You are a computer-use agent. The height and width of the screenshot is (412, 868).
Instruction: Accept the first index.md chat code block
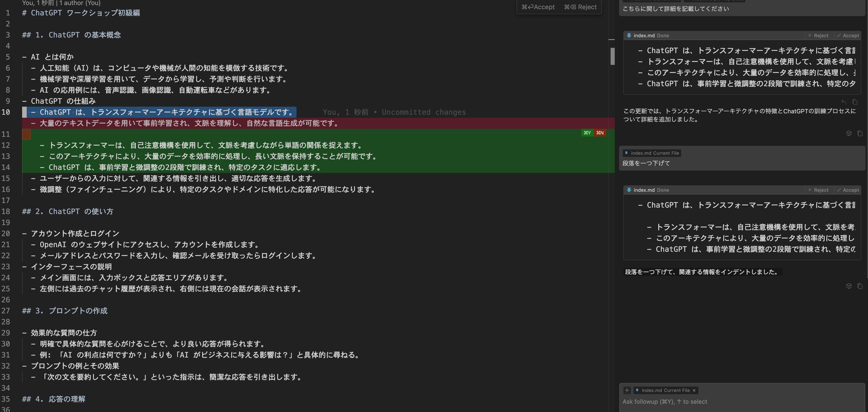[848, 35]
